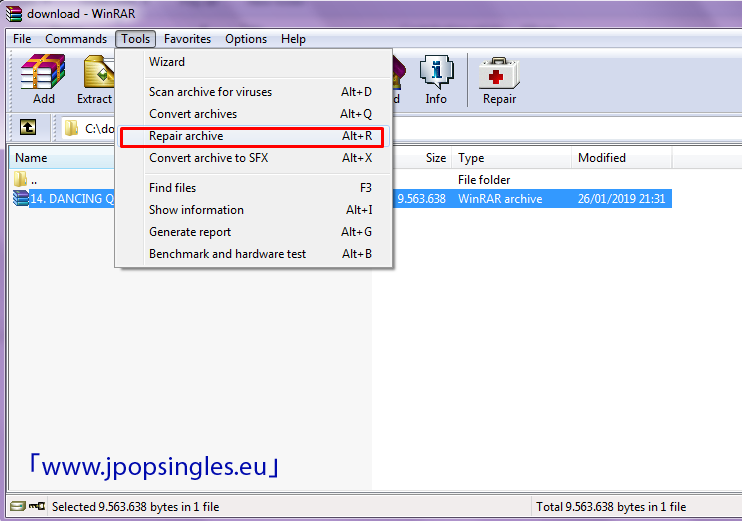This screenshot has height=521, width=742.
Task: Click the 14. DANCING archive file icon
Action: pyautogui.click(x=20, y=198)
